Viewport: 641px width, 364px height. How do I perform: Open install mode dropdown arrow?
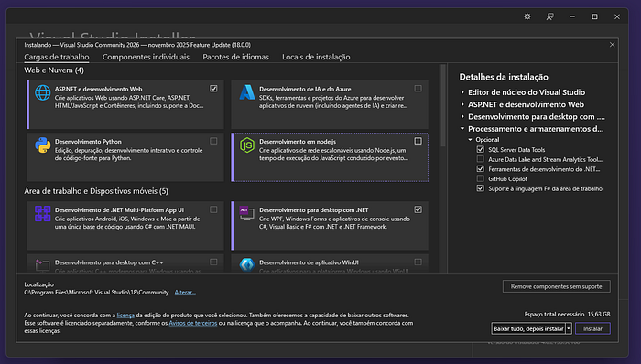(569, 328)
